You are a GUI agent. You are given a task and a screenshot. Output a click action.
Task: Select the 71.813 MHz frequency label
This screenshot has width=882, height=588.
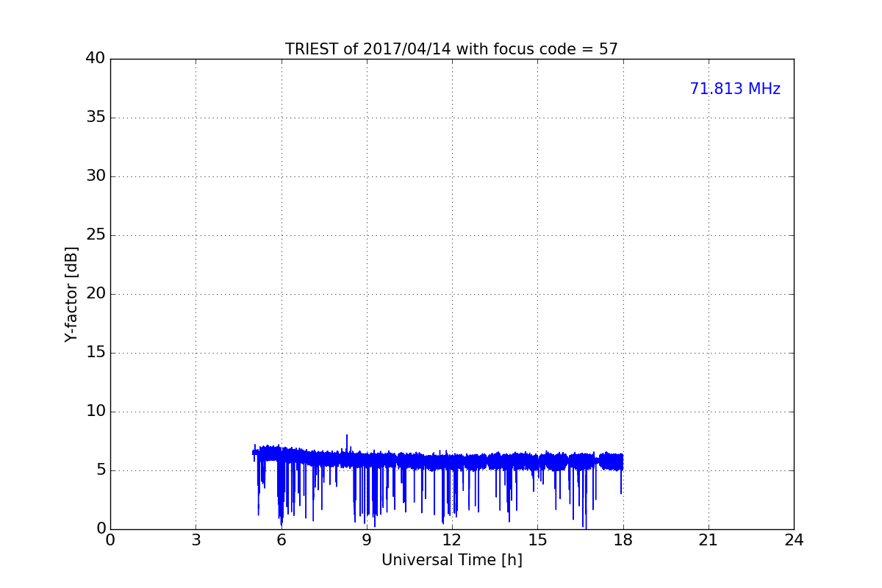tap(735, 89)
